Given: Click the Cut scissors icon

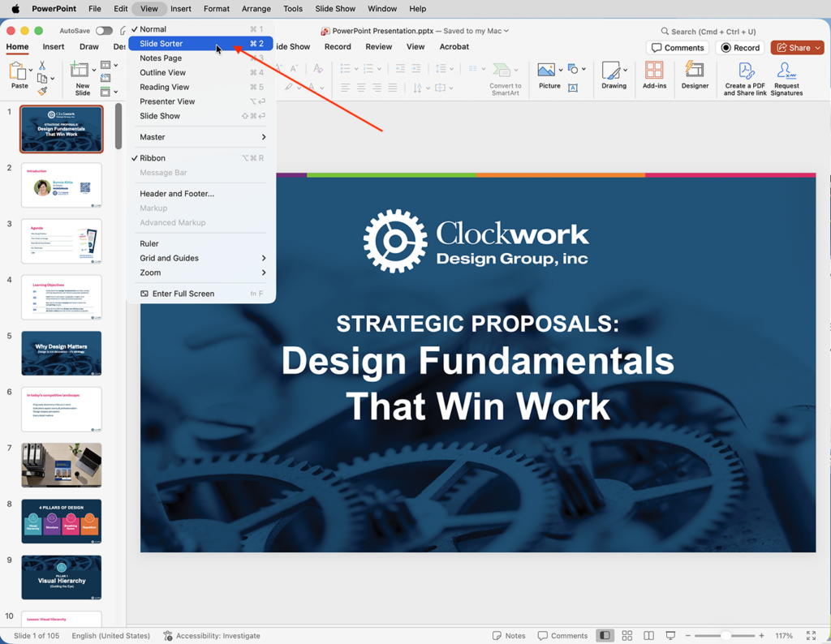Looking at the screenshot, I should click(42, 66).
